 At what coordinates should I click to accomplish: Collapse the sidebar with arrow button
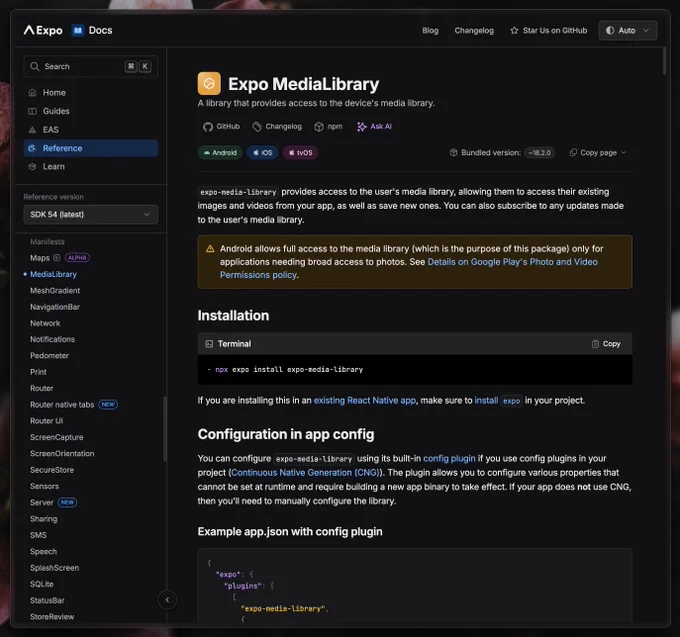[x=167, y=600]
